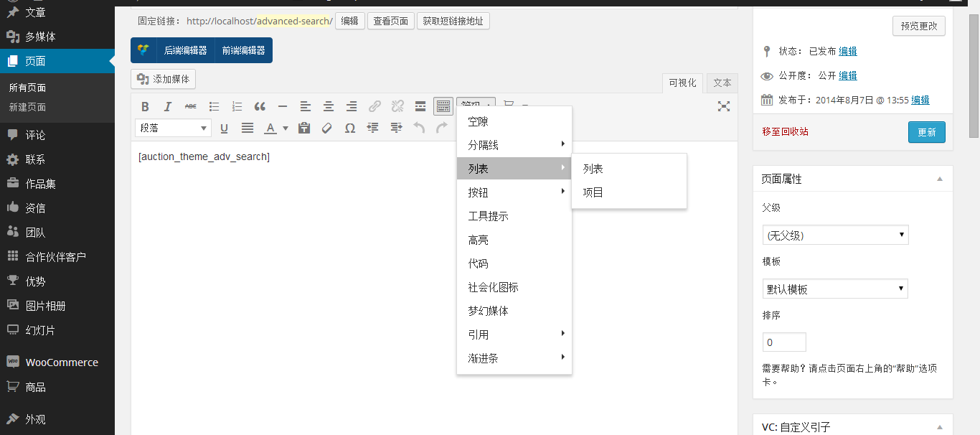The image size is (980, 435).
Task: Click the bulleted list icon
Action: [214, 107]
